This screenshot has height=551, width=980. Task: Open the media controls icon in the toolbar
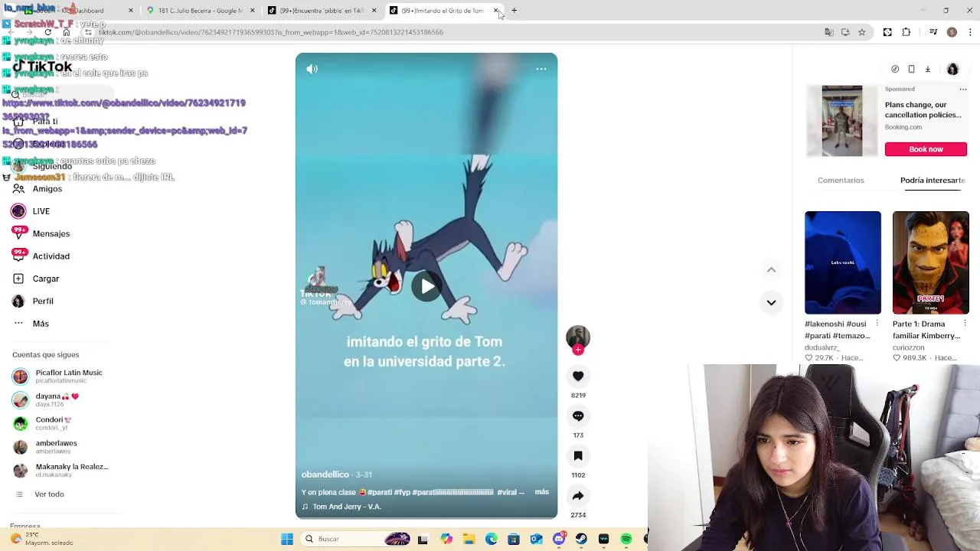tap(933, 32)
